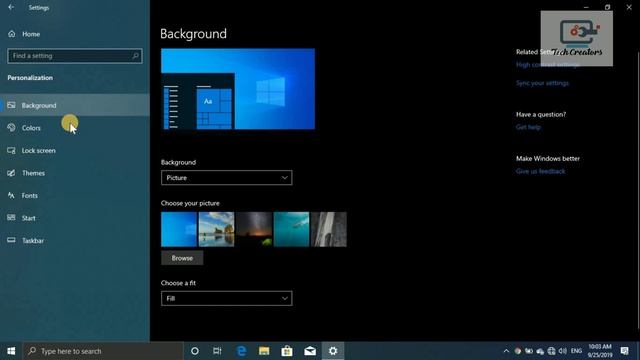Open the Colors personalization page
Image resolution: width=640 pixels, height=360 pixels.
click(75, 128)
